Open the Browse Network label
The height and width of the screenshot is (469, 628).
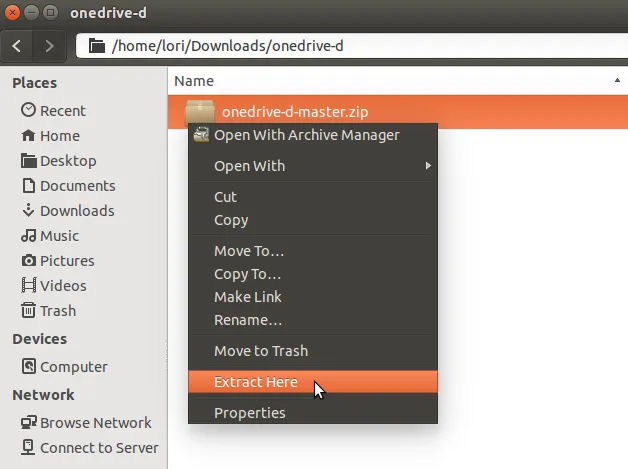(96, 423)
